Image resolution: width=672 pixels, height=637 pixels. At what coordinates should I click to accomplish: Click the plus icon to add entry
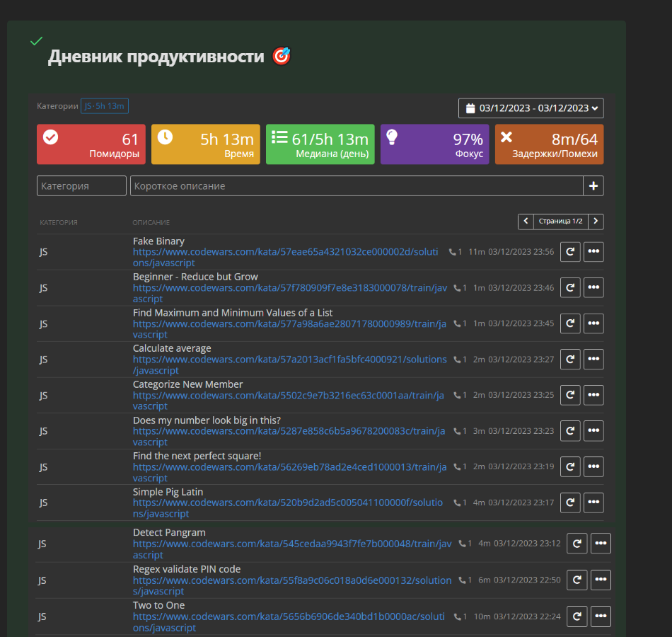point(593,186)
